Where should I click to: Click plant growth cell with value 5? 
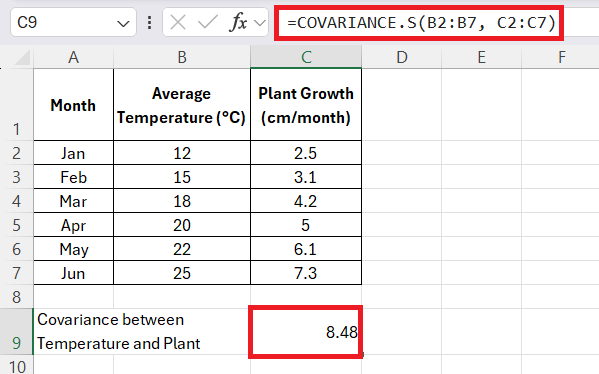306,225
